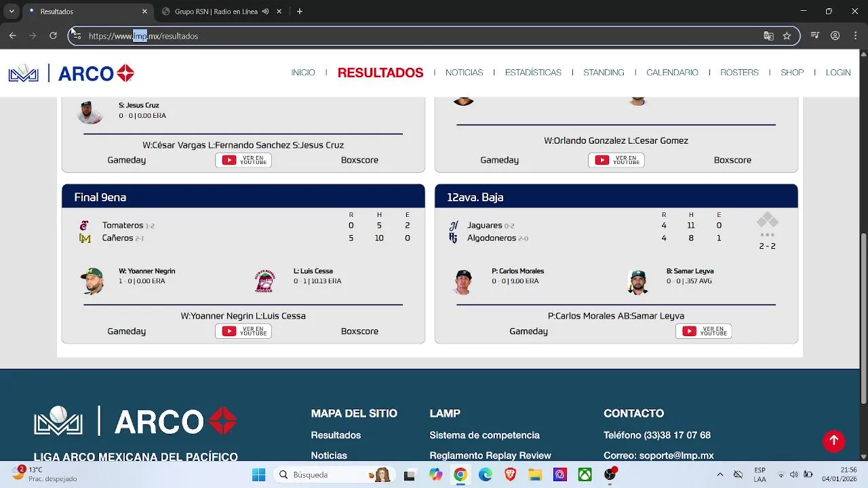Close the Resultados tab
The image size is (868, 488).
144,12
